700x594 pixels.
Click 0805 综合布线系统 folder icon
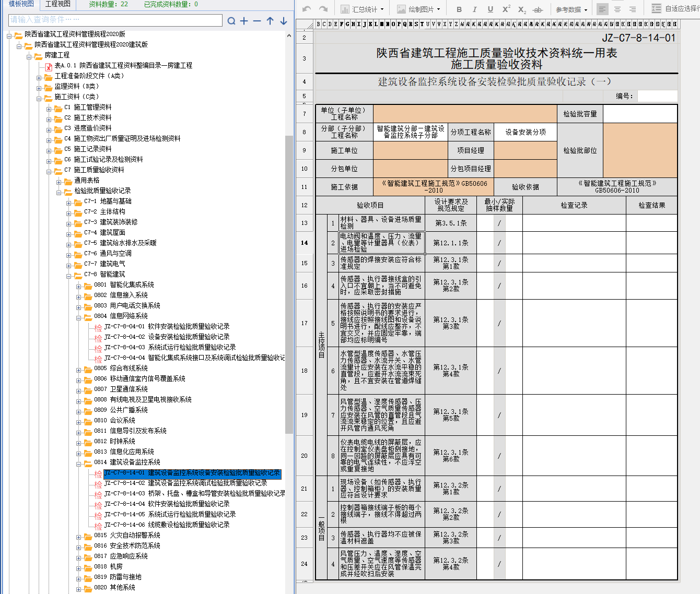(x=88, y=370)
